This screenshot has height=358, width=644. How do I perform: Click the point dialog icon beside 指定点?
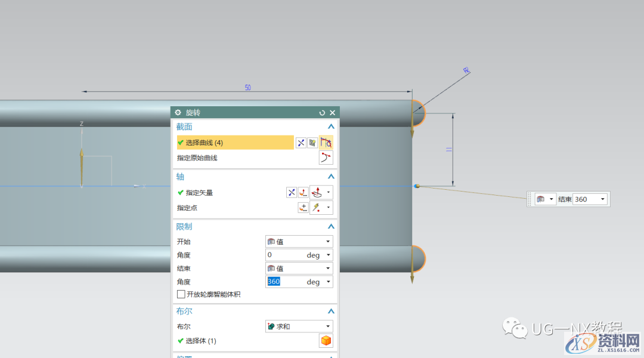pyautogui.click(x=304, y=208)
